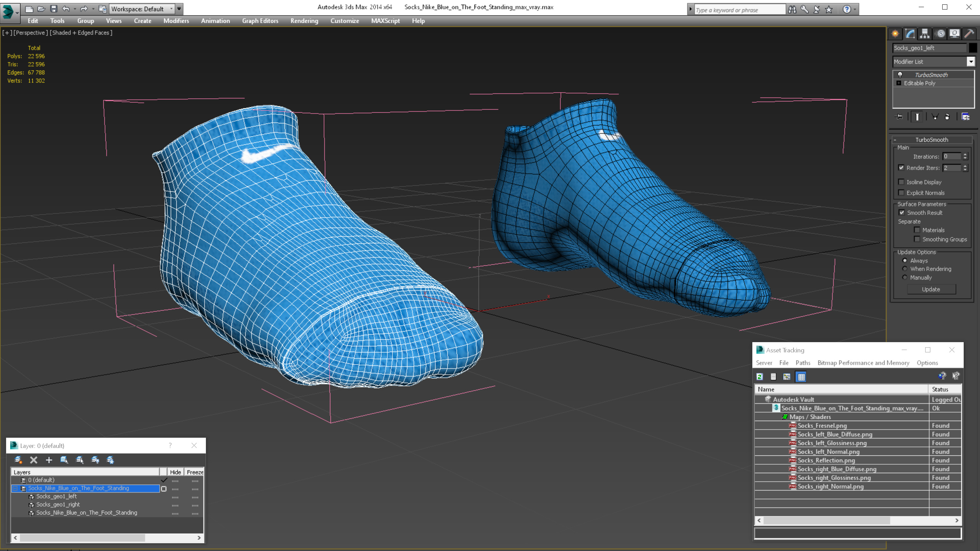The image size is (980, 551).
Task: Click the Save File floppy icon
Action: click(x=54, y=9)
